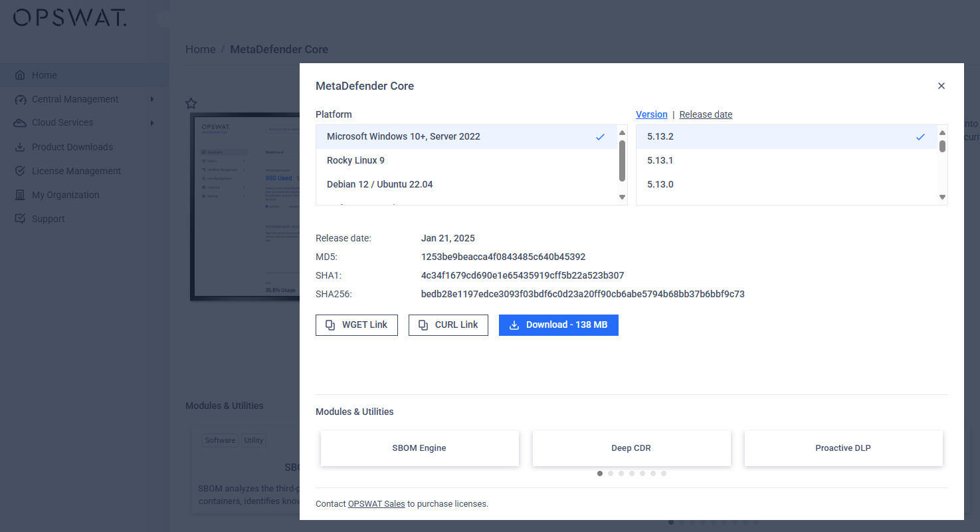Select Rocky Linux 9 platform
The image size is (980, 532).
click(467, 161)
